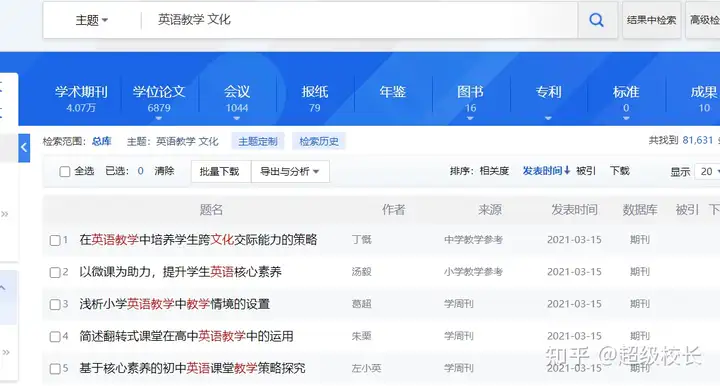
Task: Switch to the 学位论文 tab
Action: coord(159,99)
